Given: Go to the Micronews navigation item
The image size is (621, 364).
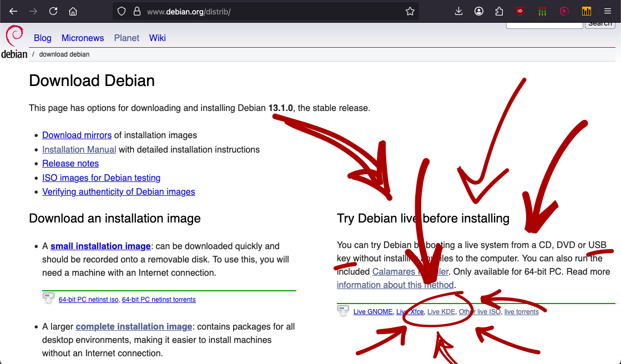Looking at the screenshot, I should 83,38.
